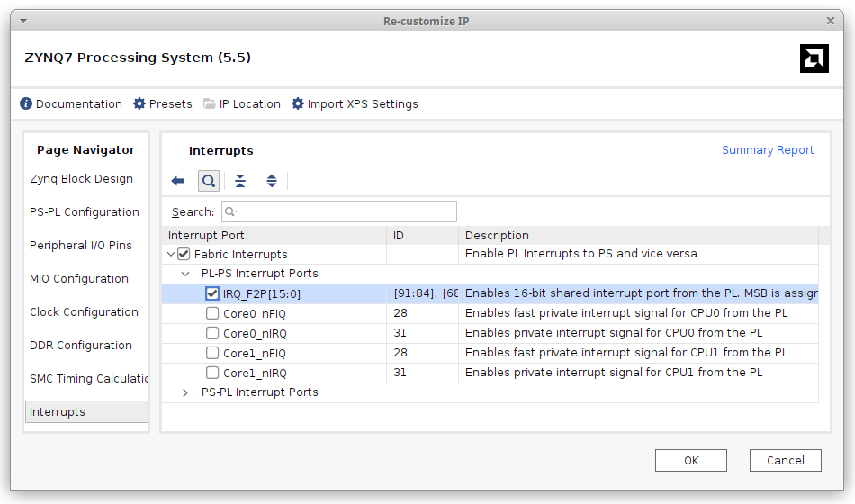Collapse the PL-PS Interrupt Ports group
Viewport: 855px width, 504px height.
pyautogui.click(x=185, y=274)
